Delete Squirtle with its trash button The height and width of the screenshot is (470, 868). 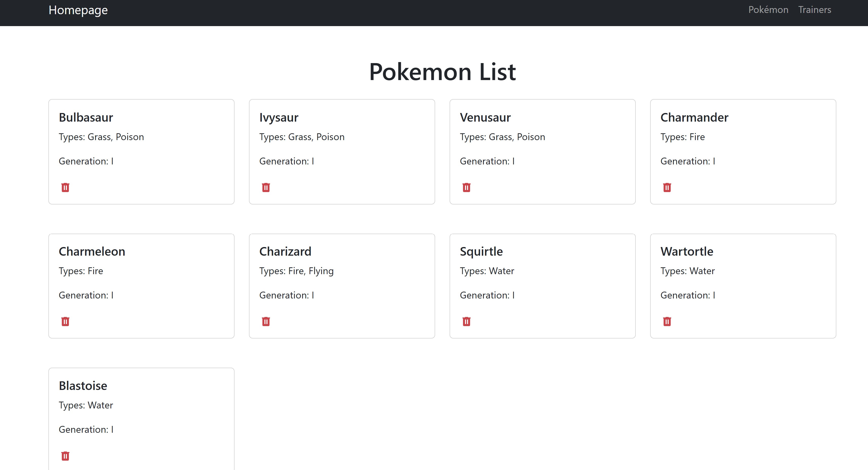466,321
